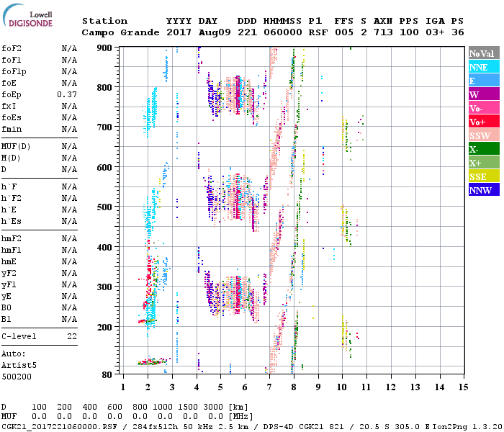Click the Artist5 autoscaling label
Screen dimensions: 504x432
[x=19, y=365]
